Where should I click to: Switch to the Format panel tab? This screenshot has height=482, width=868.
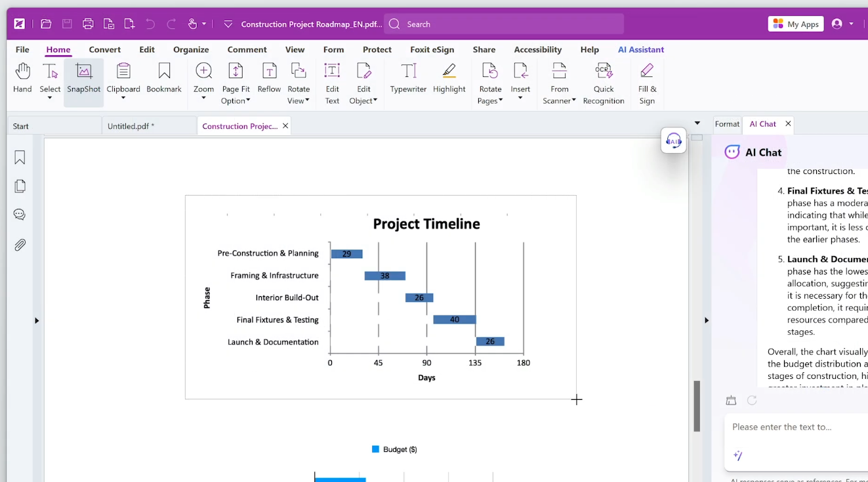(727, 123)
